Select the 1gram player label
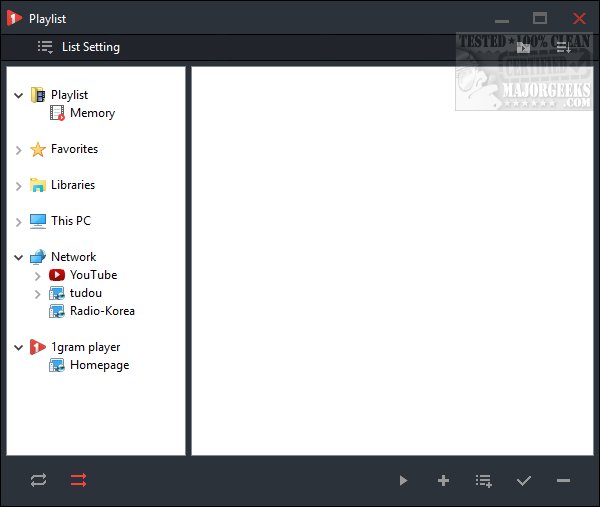600x507 pixels. click(x=85, y=347)
